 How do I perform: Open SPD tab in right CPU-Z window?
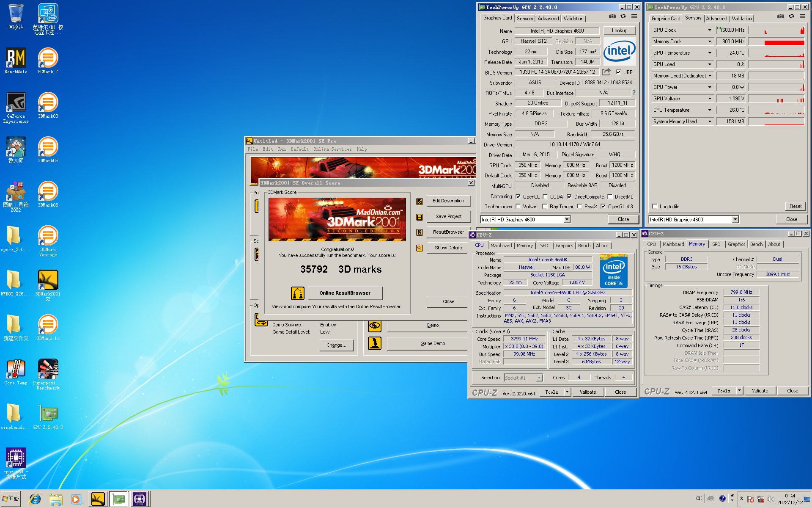(x=716, y=244)
